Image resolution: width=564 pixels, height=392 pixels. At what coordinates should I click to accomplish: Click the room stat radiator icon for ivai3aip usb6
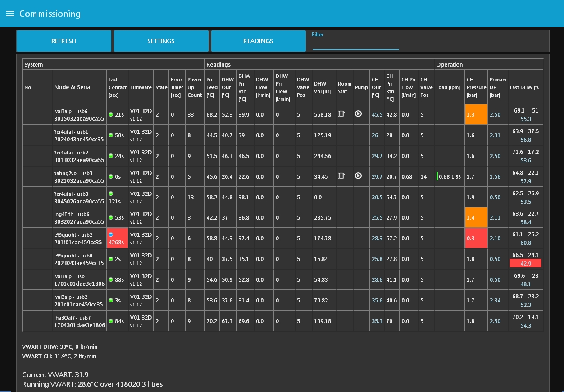pyautogui.click(x=341, y=114)
